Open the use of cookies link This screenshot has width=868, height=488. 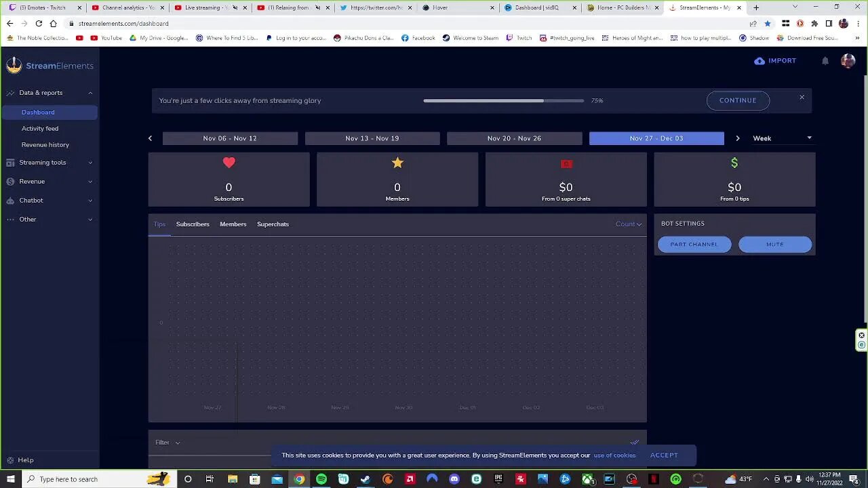[614, 455]
